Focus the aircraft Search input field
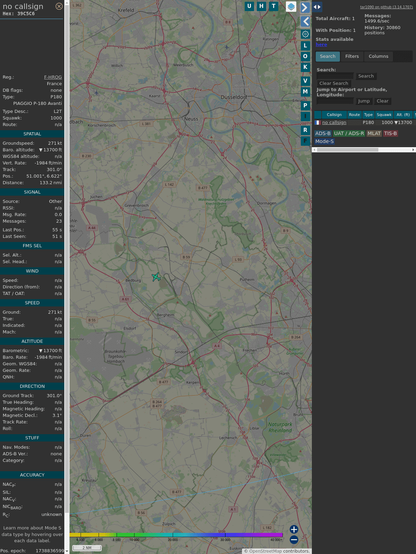The height and width of the screenshot is (554, 416). click(335, 76)
